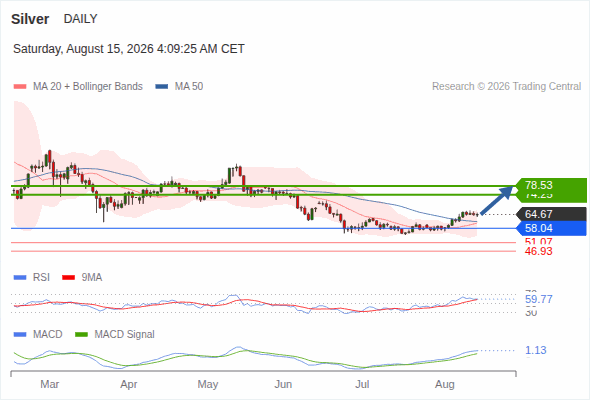590x400 pixels.
Task: Click the blue MACD legend swatch
Action: pos(20,335)
